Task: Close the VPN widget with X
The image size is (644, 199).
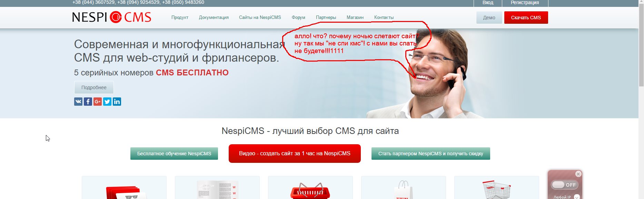Action: tap(578, 174)
